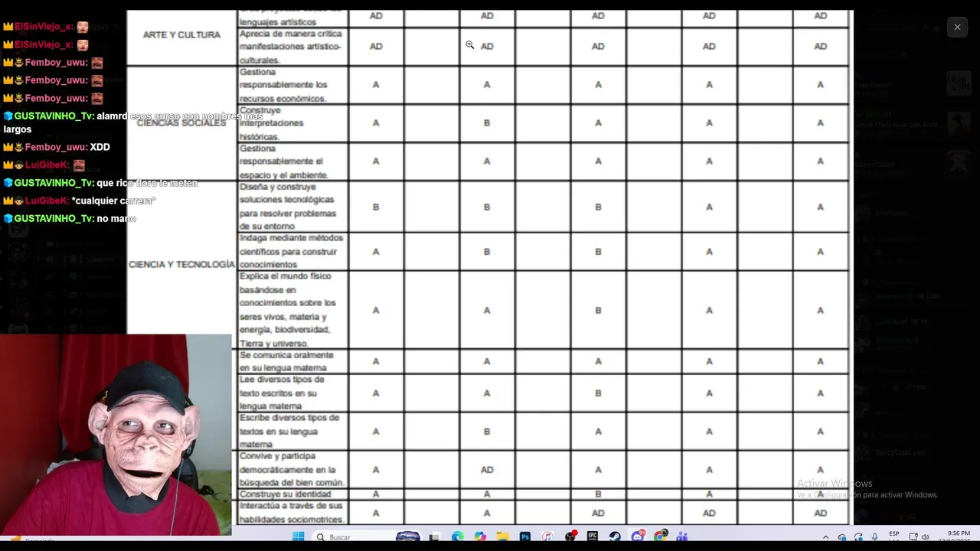Click 'Interactúa a través de sus habilidades sociomotrices'
This screenshot has width=980, height=551.
pos(291,513)
